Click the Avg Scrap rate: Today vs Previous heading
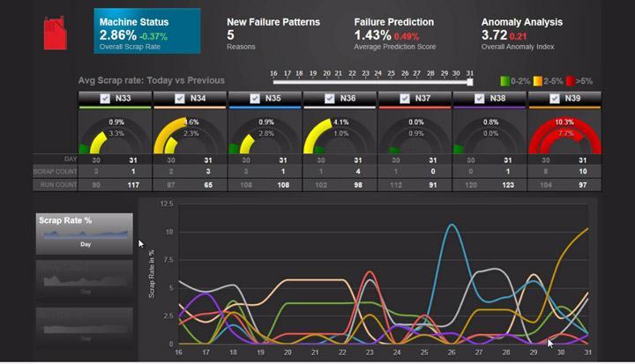The image size is (635, 364). tap(152, 80)
